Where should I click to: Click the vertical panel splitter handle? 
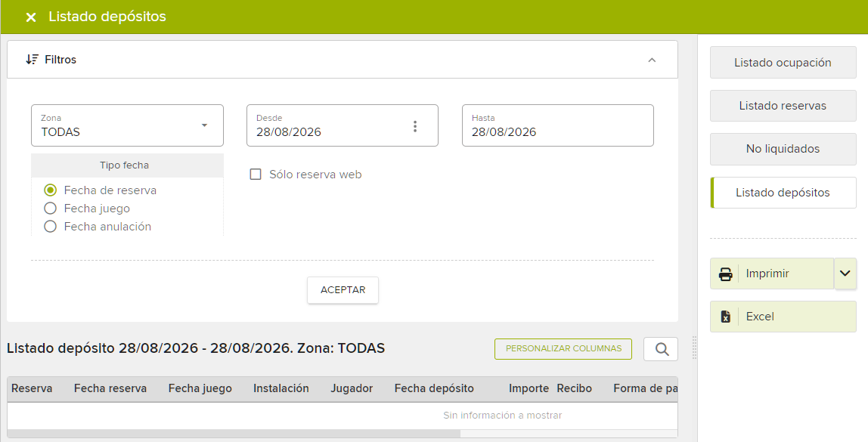(694, 348)
